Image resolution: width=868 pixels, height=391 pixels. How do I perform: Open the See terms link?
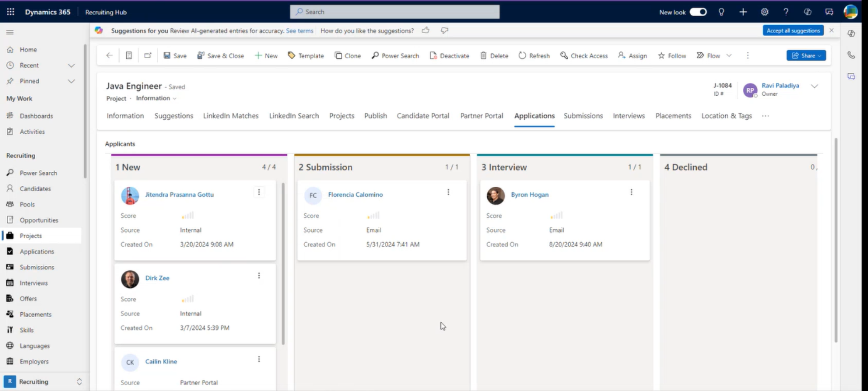299,31
